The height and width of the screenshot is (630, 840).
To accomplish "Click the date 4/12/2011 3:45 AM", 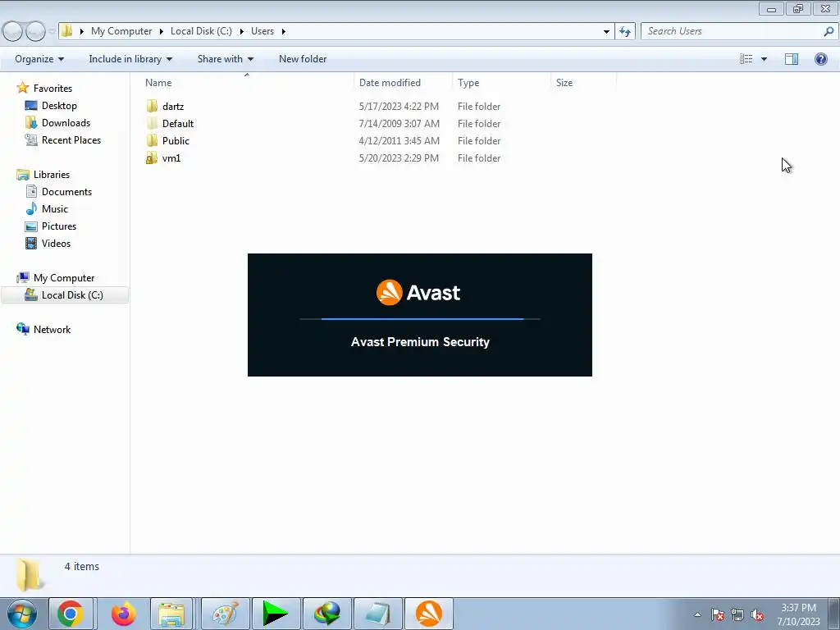I will pos(399,141).
